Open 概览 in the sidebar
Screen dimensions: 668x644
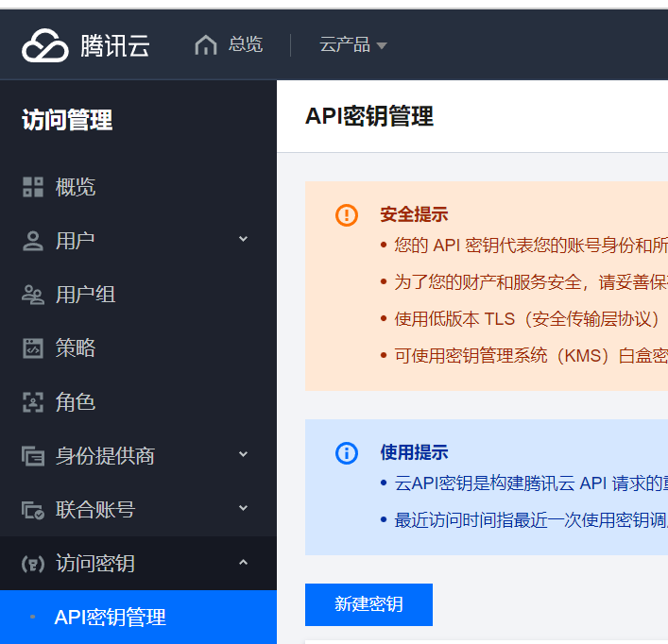coord(76,187)
